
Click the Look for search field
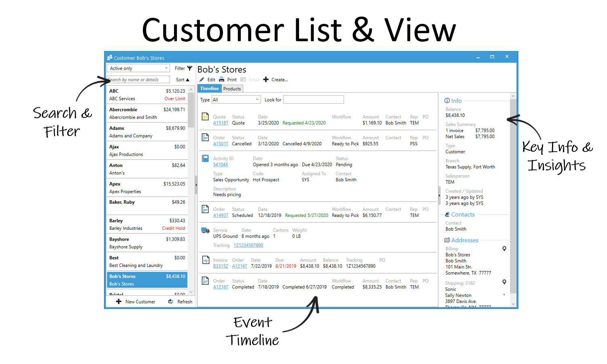click(x=313, y=99)
